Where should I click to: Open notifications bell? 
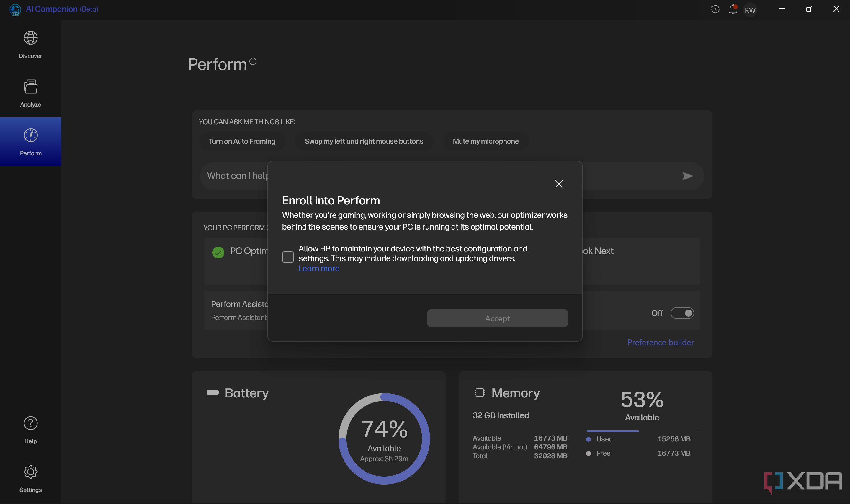pyautogui.click(x=733, y=9)
